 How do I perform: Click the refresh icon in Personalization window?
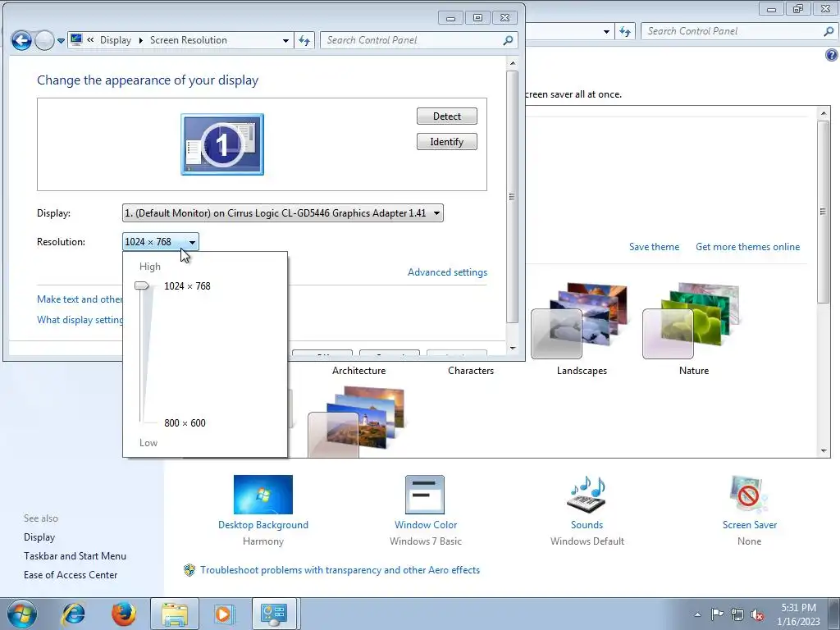click(x=625, y=31)
